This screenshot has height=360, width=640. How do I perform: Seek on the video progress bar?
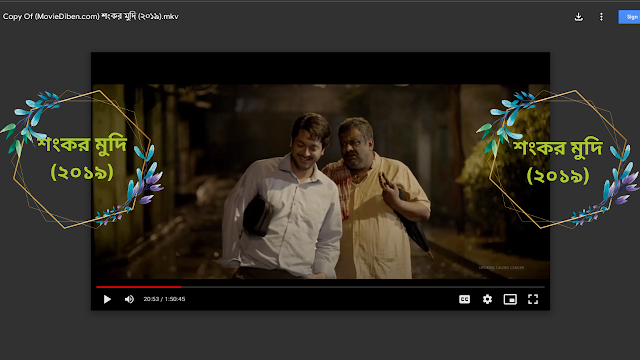(x=320, y=287)
